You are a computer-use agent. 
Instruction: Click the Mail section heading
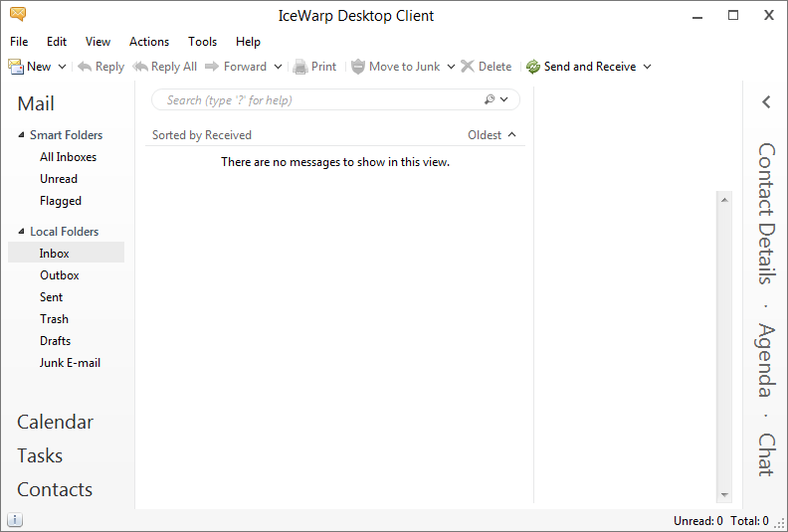(36, 104)
